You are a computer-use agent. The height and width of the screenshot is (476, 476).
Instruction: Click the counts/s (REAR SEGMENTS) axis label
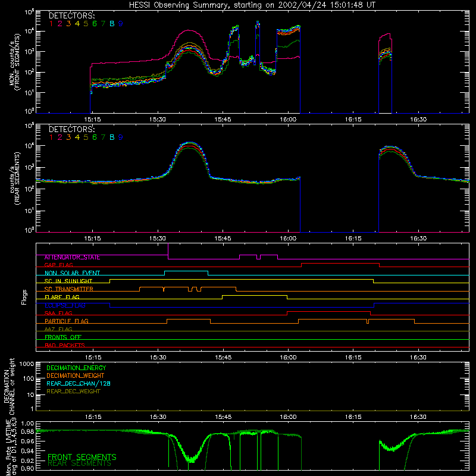(x=15, y=178)
